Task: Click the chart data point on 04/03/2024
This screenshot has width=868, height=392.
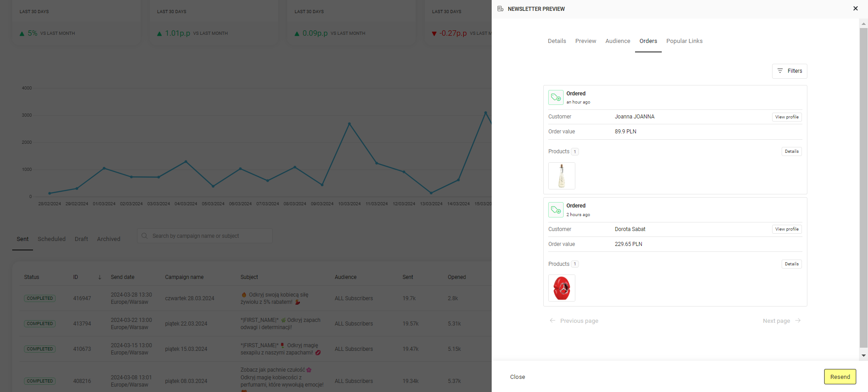Action: [186, 161]
